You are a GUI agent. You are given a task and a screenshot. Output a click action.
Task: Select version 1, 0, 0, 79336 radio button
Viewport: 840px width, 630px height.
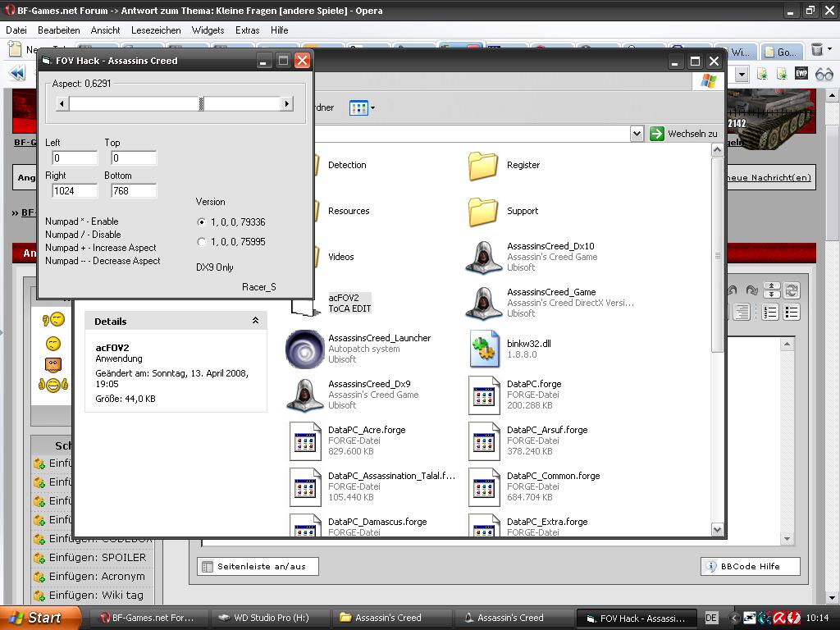(202, 221)
